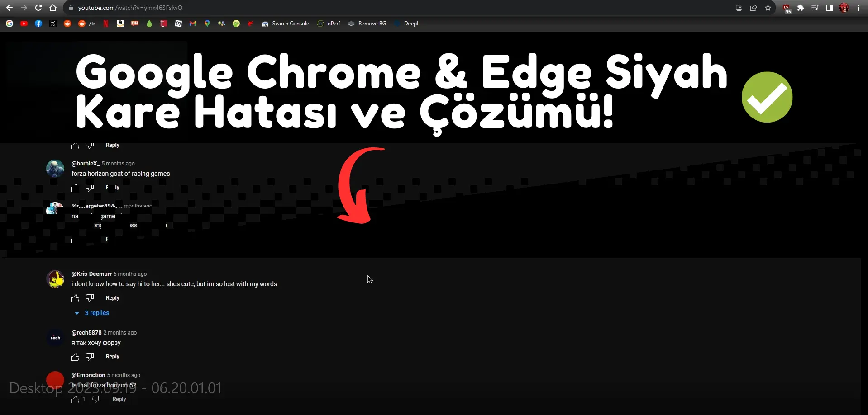This screenshot has height=415, width=868.
Task: Reply to the @Empriction comment
Action: (x=119, y=399)
